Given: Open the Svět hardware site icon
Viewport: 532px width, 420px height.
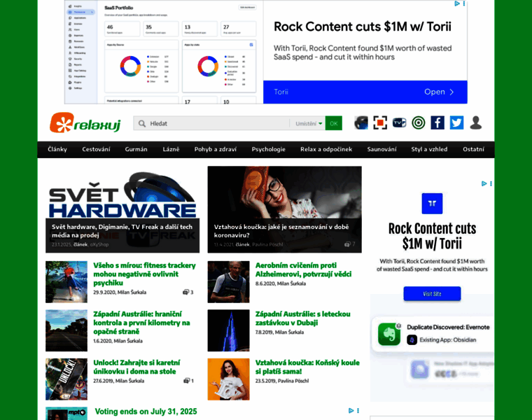Looking at the screenshot, I should 361,122.
